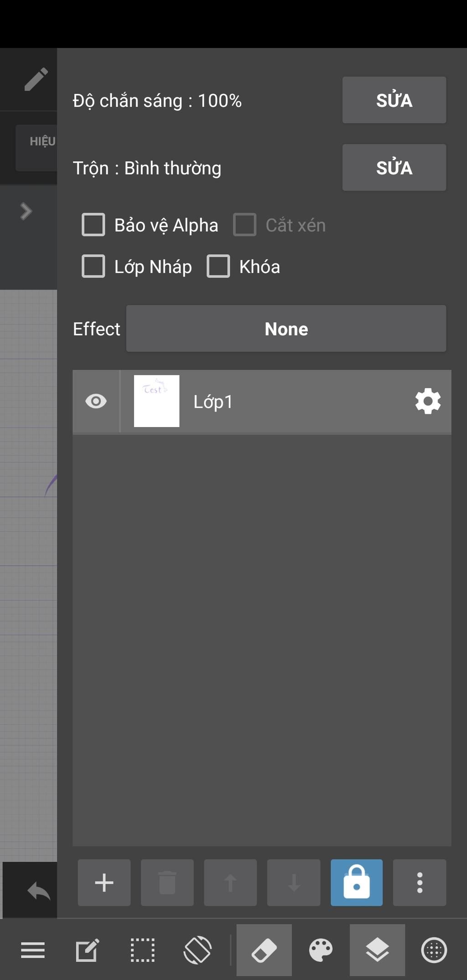The width and height of the screenshot is (467, 980).
Task: Enable the Bảo vệ Alpha checkbox
Action: pos(93,225)
